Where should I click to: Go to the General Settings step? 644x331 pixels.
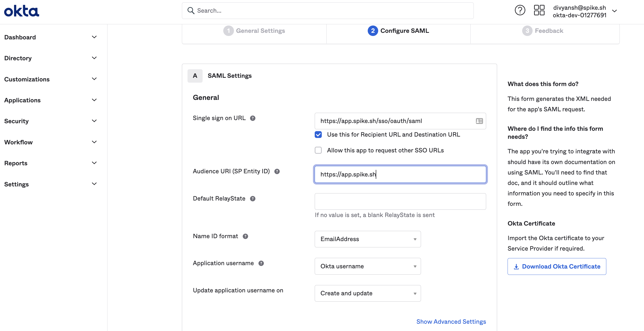click(x=254, y=31)
